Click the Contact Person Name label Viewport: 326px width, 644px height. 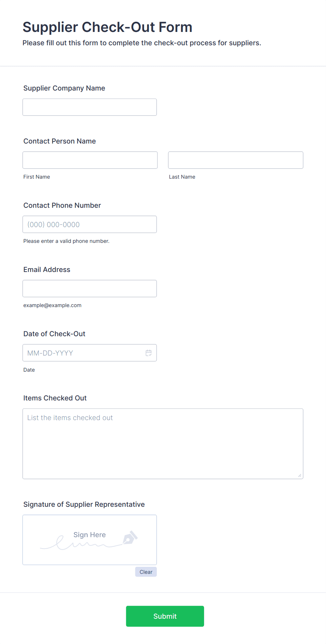click(x=60, y=141)
